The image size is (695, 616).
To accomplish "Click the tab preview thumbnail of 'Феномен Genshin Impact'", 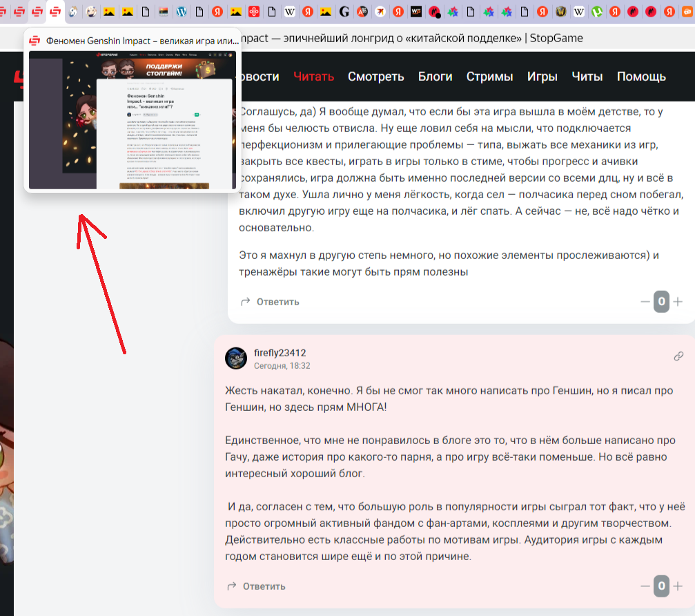I will pyautogui.click(x=133, y=120).
